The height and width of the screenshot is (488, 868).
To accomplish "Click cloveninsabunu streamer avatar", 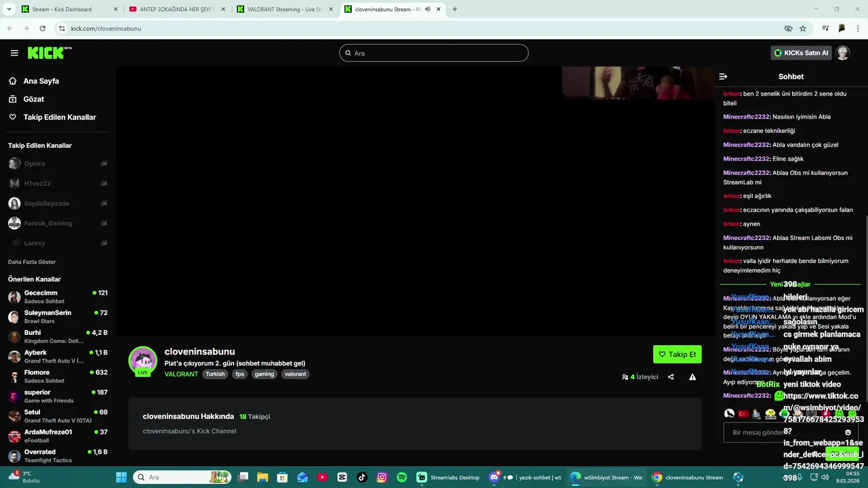I will click(x=143, y=361).
